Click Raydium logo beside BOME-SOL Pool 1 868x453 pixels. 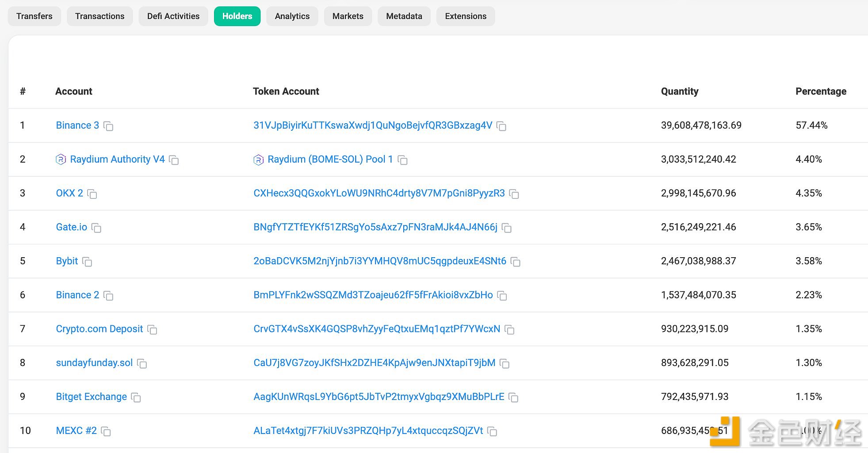tap(259, 160)
